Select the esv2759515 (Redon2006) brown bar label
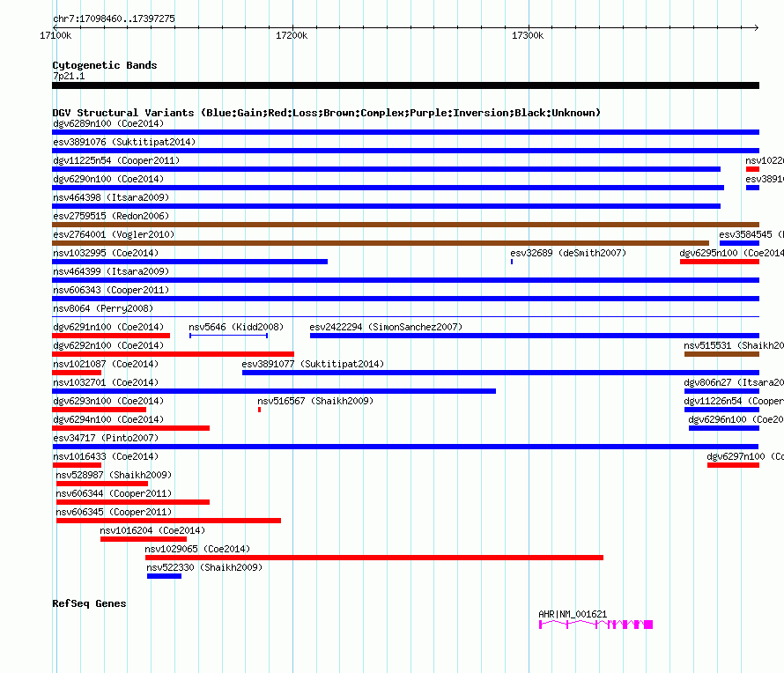This screenshot has width=784, height=673. coord(111,216)
